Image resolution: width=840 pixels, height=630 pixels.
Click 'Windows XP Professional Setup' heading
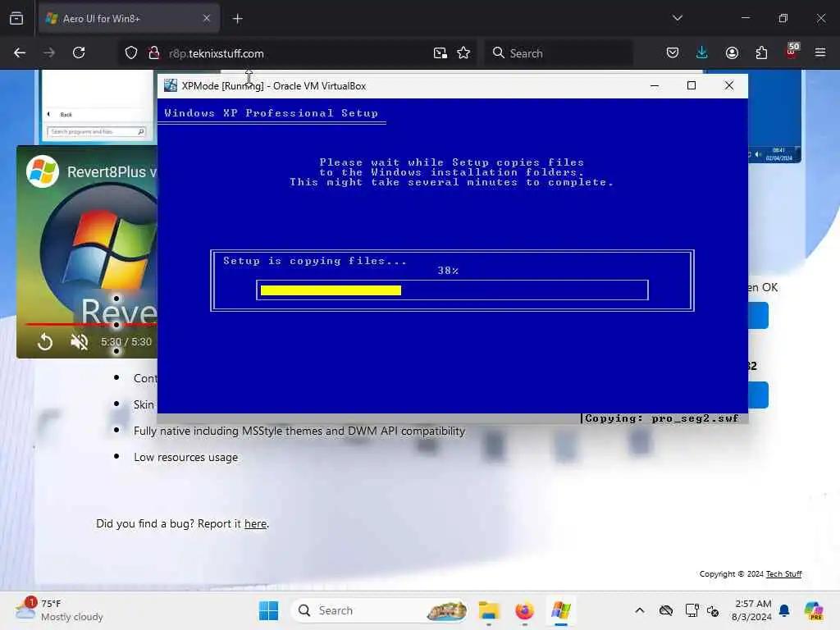[x=271, y=113]
